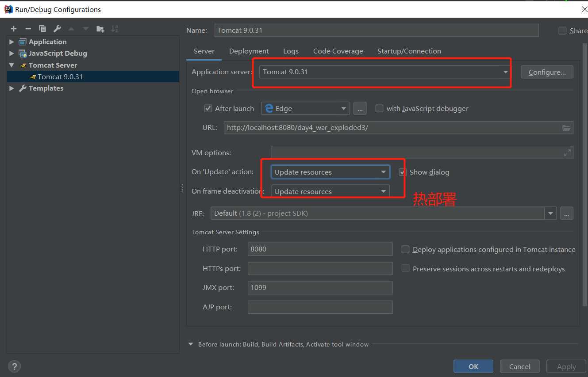Select Tomcat 9.0.31 configuration in tree
This screenshot has height=377, width=588.
tap(93, 76)
